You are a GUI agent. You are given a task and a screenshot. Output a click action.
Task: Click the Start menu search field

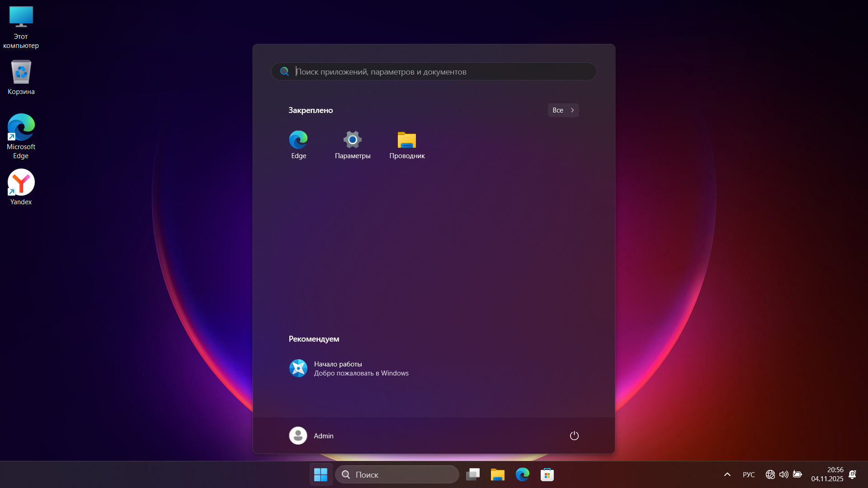tap(434, 71)
